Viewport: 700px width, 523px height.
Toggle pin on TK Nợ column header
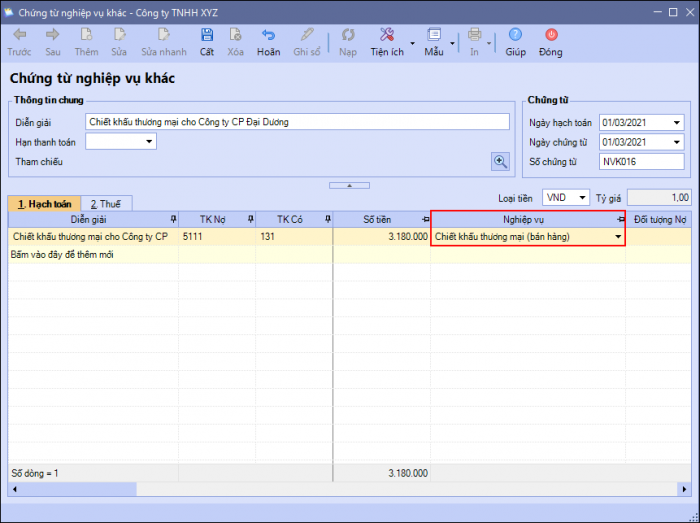[x=250, y=219]
